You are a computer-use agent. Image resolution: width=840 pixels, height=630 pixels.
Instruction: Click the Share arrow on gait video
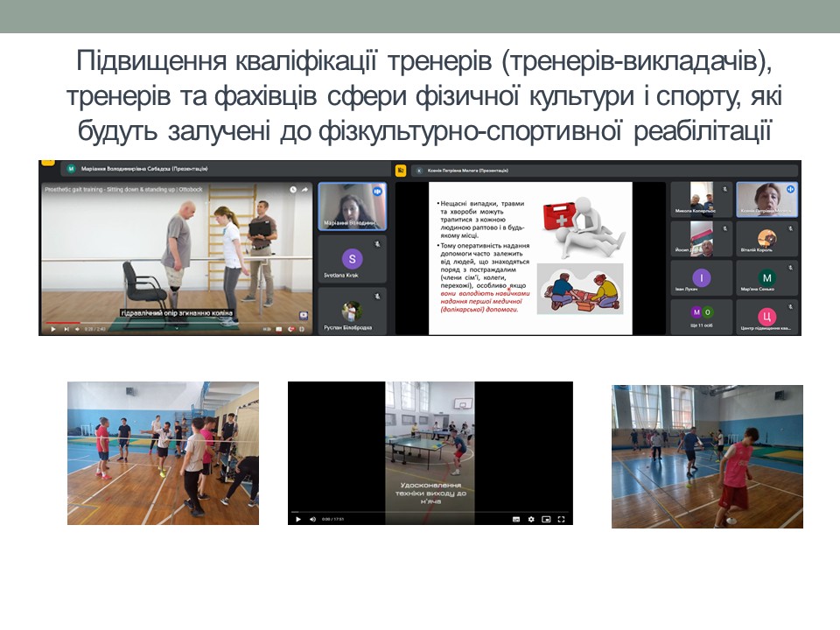(304, 189)
